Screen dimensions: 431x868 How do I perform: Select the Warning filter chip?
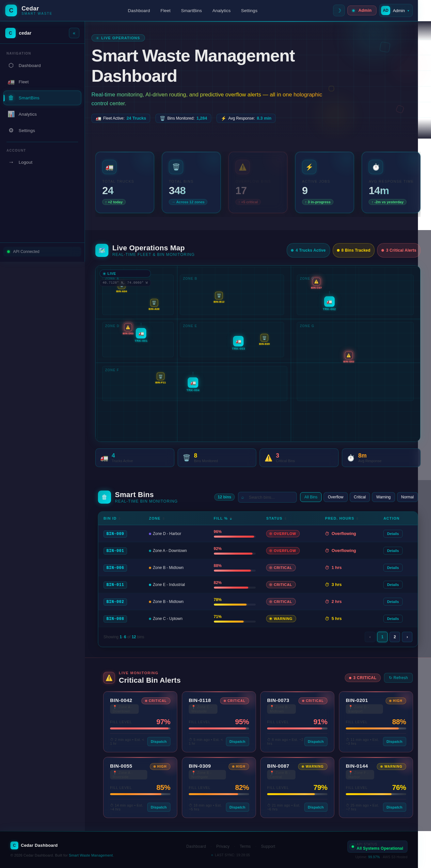383,497
